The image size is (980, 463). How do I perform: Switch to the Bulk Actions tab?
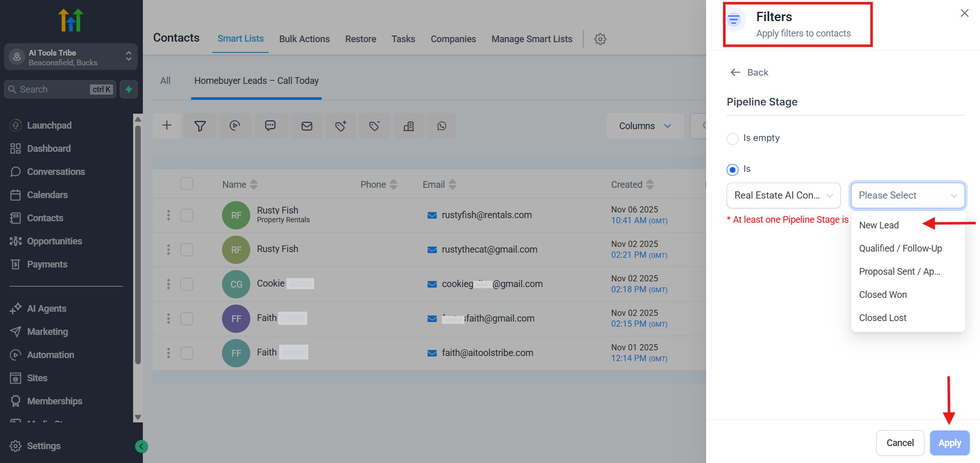click(304, 39)
